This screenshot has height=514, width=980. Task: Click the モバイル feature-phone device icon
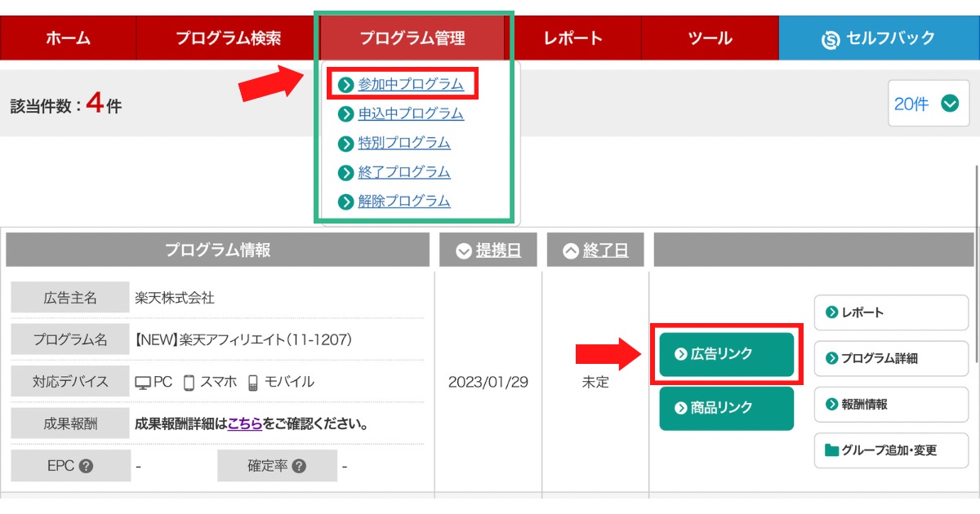coord(253,382)
